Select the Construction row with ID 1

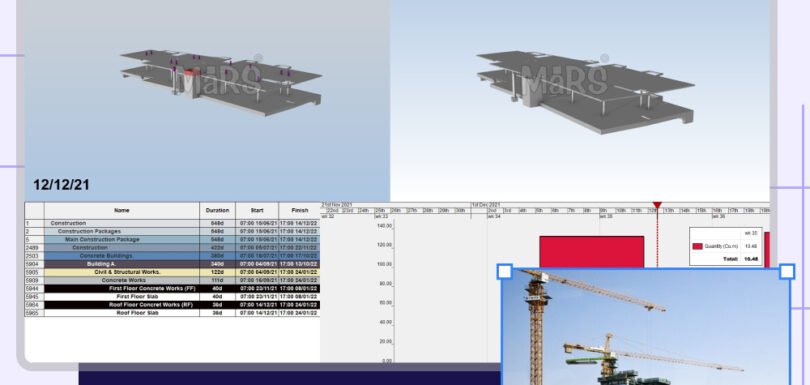tap(173, 223)
